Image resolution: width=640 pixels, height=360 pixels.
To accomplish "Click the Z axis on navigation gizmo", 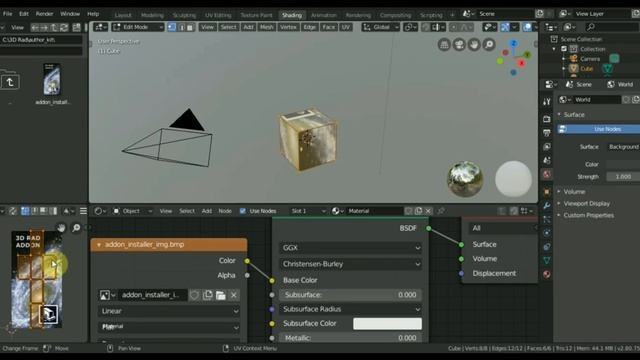I will 513,43.
